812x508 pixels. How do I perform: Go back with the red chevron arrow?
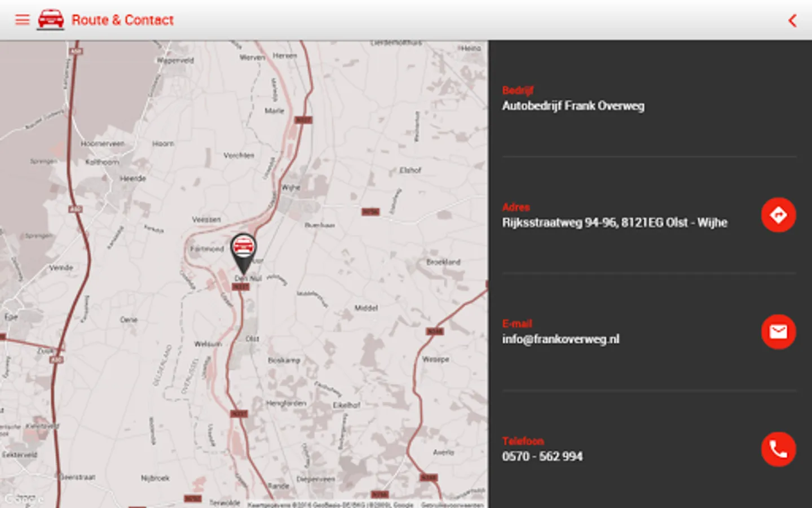(792, 21)
